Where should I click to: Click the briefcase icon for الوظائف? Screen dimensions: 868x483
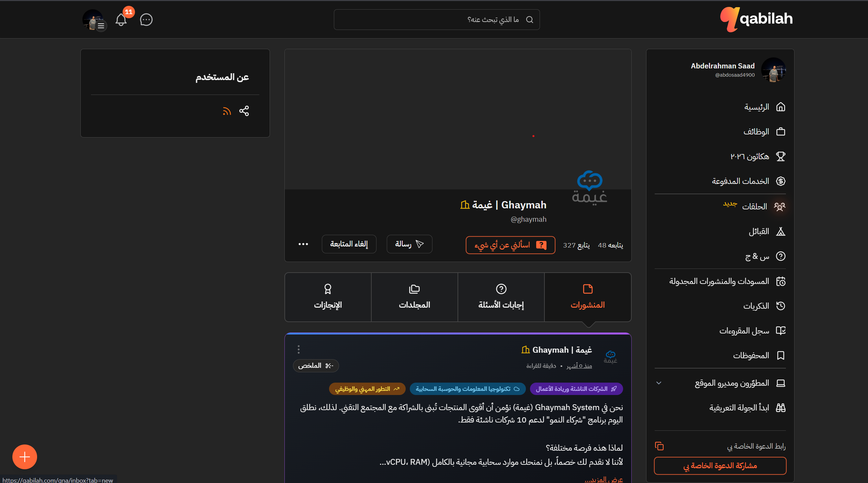pos(781,132)
